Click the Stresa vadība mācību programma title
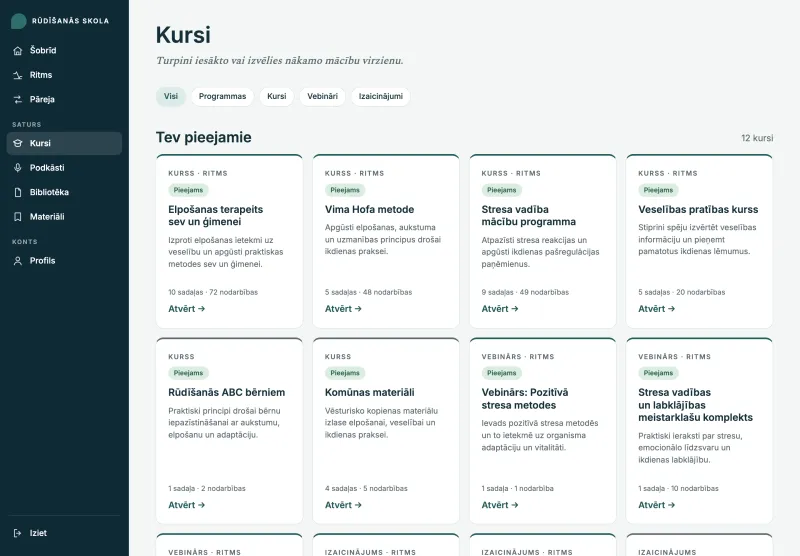This screenshot has width=800, height=556. 529,216
